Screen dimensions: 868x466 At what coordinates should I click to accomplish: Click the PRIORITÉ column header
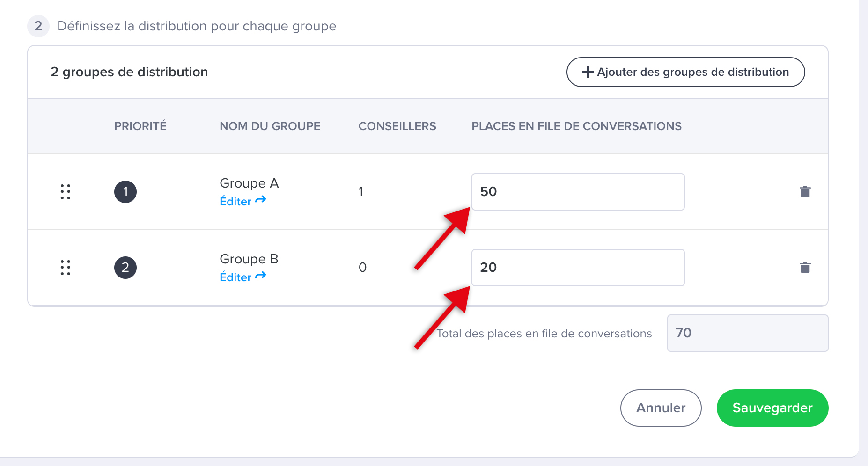pos(140,126)
